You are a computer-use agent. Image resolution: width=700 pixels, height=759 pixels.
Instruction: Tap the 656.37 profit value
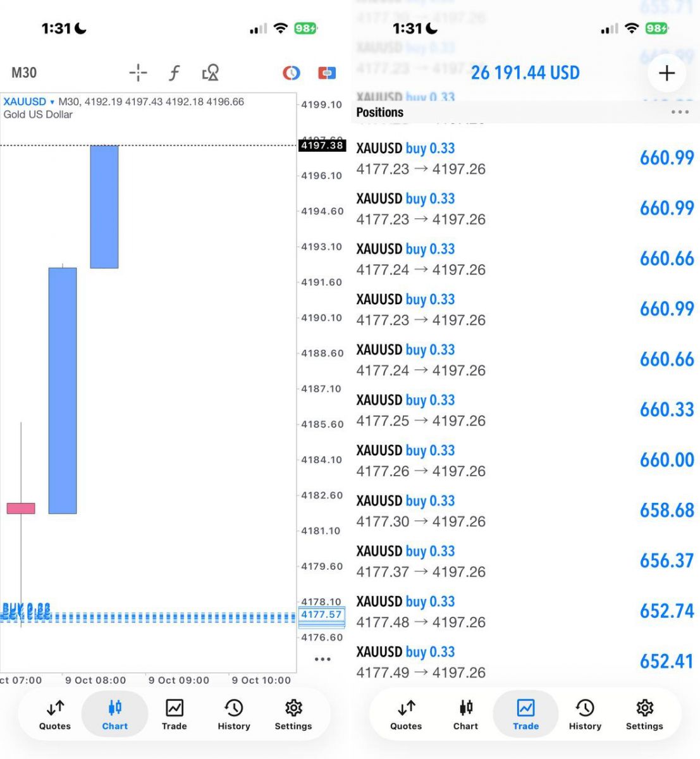point(666,560)
